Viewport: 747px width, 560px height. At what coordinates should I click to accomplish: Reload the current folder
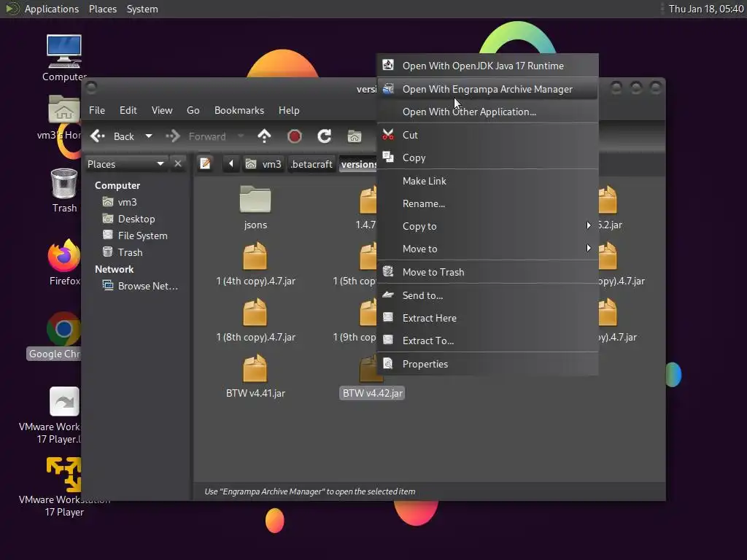coord(325,136)
